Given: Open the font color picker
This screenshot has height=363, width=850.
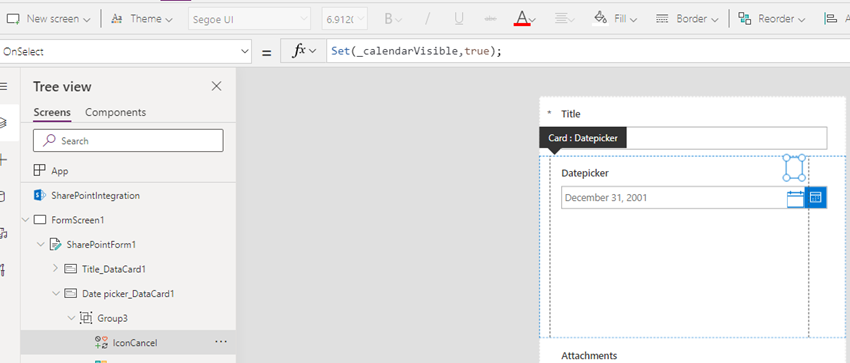Looking at the screenshot, I should (525, 19).
